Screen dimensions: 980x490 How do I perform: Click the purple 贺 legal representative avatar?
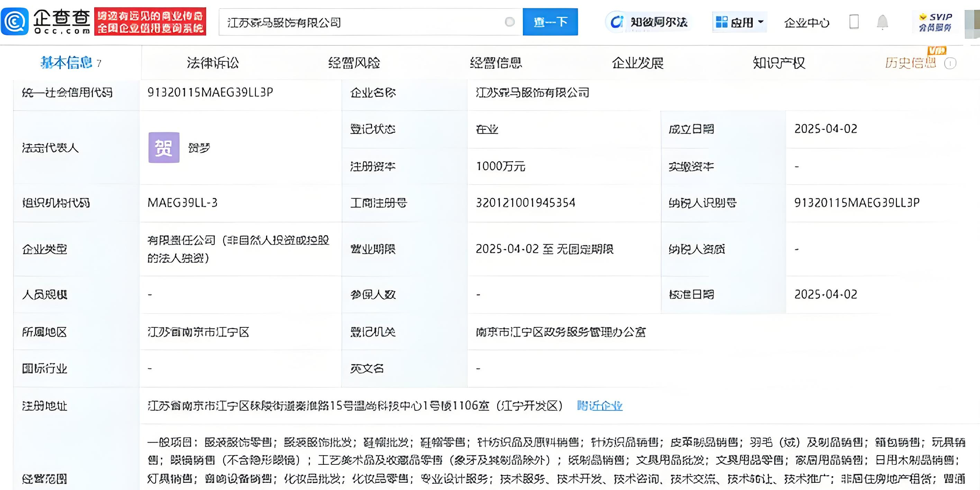click(164, 148)
